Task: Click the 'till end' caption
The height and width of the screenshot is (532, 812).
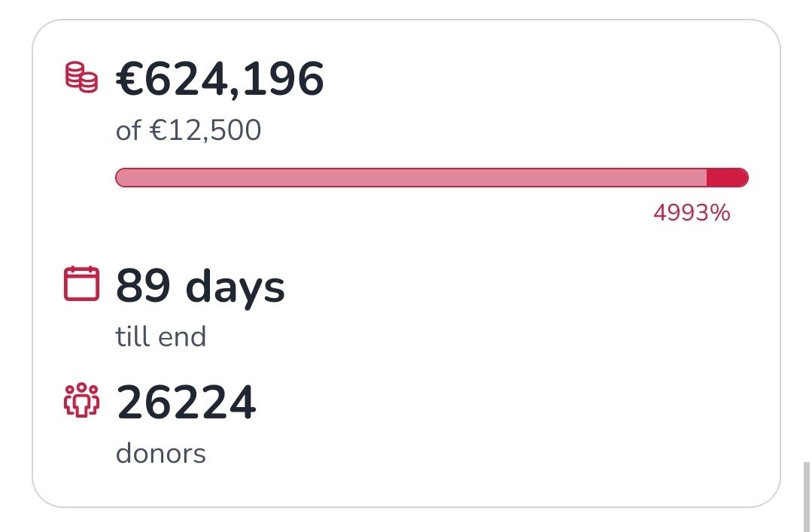Action: [x=161, y=336]
